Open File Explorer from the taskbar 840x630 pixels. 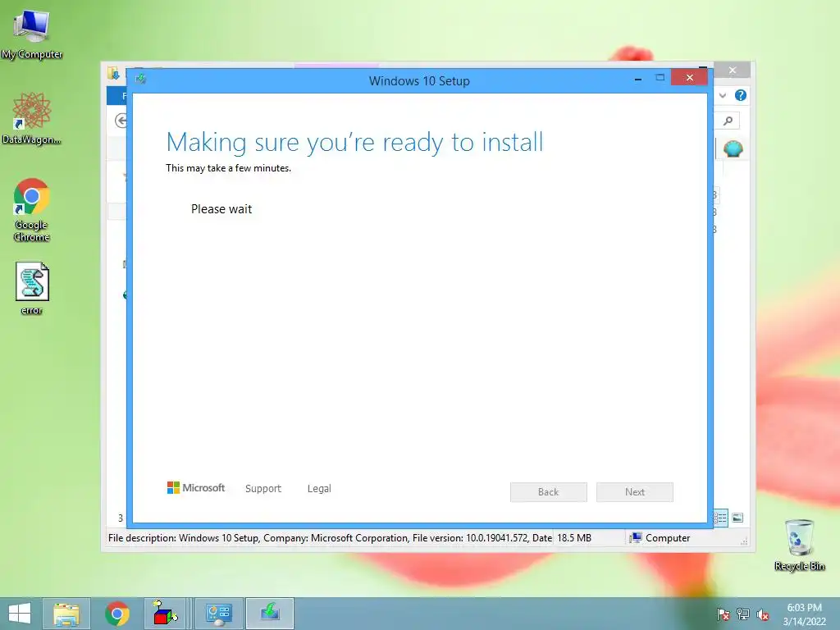66,614
